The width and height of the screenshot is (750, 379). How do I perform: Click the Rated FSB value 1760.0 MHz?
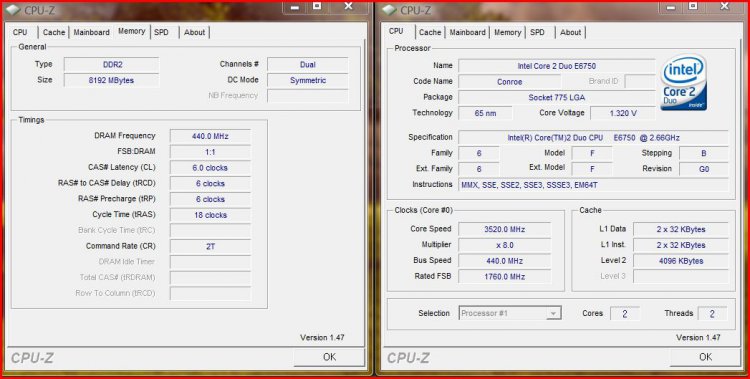(504, 277)
